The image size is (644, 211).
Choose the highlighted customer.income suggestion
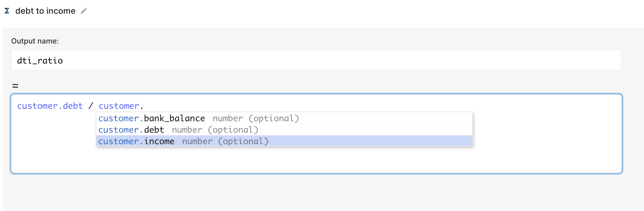(136, 141)
